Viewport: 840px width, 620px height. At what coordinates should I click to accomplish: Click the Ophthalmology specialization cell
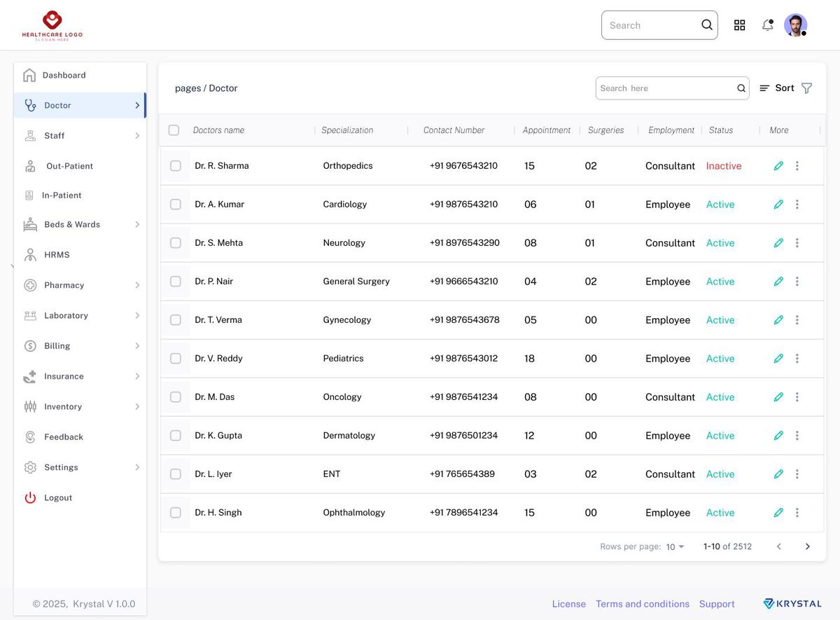[x=354, y=513]
